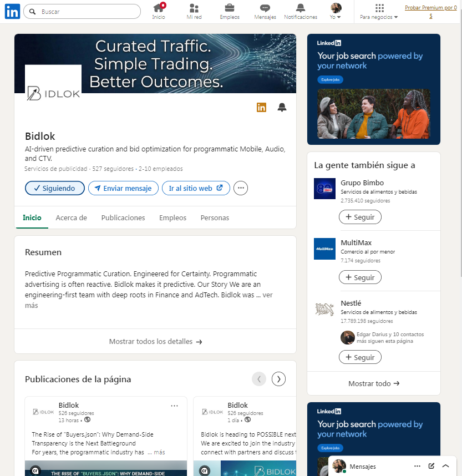Image resolution: width=462 pixels, height=476 pixels.
Task: Switch to the Personas tab
Action: pos(215,217)
